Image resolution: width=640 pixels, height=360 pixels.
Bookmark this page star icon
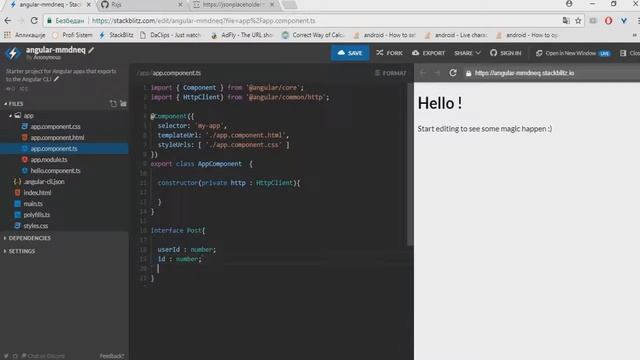tap(578, 20)
